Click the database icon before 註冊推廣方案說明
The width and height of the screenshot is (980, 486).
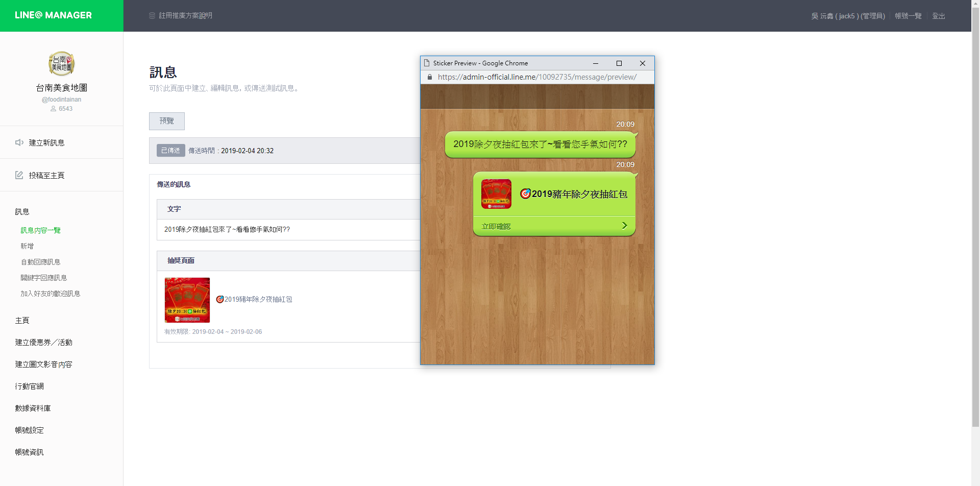[152, 16]
